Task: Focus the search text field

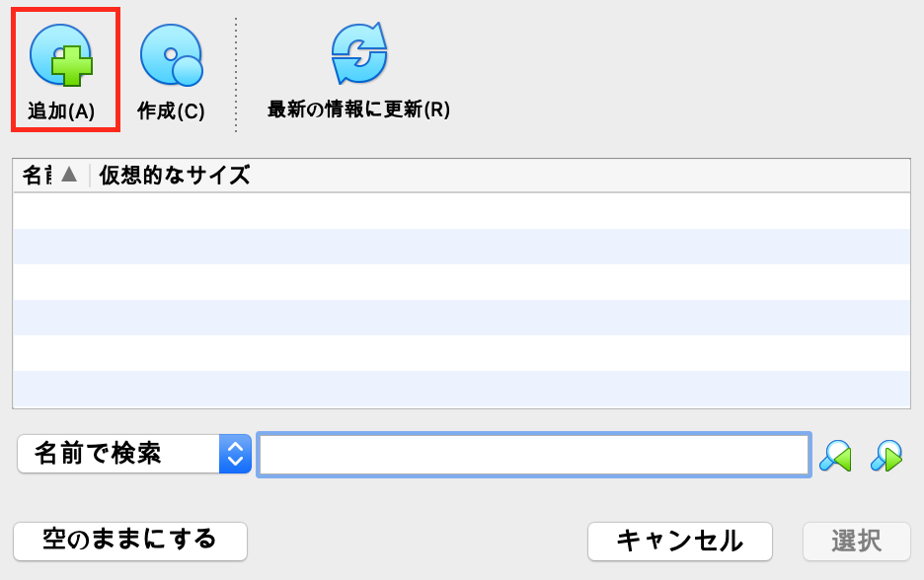Action: point(534,454)
